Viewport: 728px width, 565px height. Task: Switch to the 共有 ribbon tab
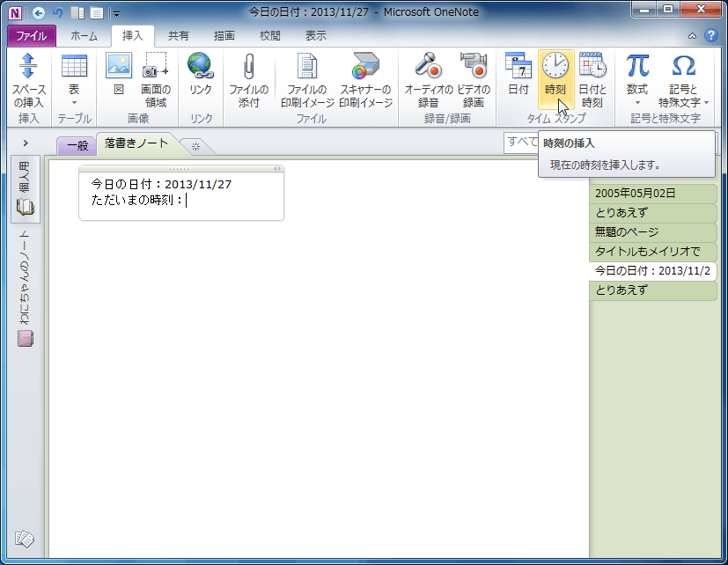click(179, 36)
